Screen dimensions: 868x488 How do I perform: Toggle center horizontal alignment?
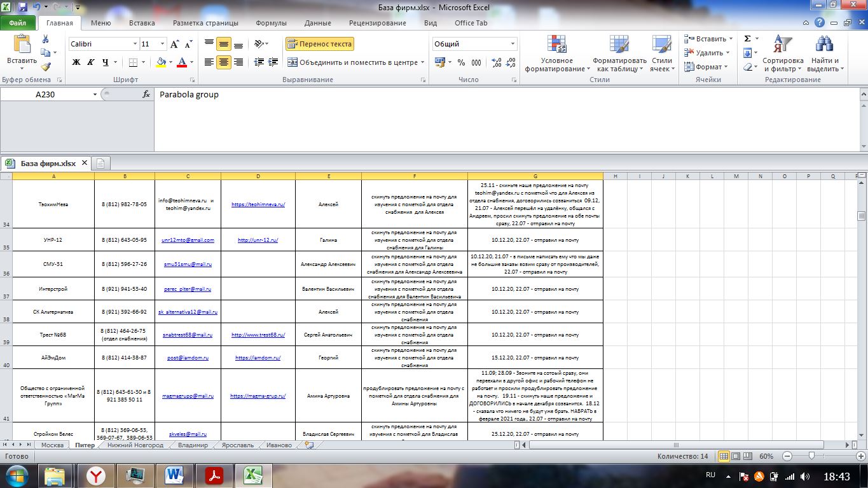pyautogui.click(x=223, y=62)
